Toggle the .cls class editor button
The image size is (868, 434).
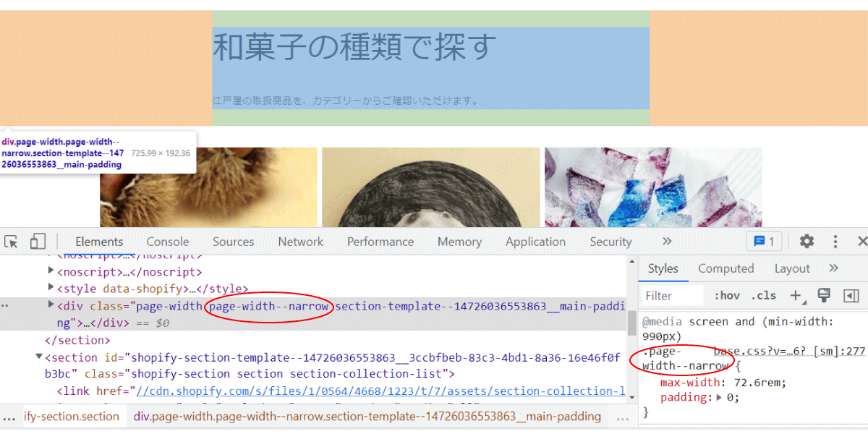point(763,295)
